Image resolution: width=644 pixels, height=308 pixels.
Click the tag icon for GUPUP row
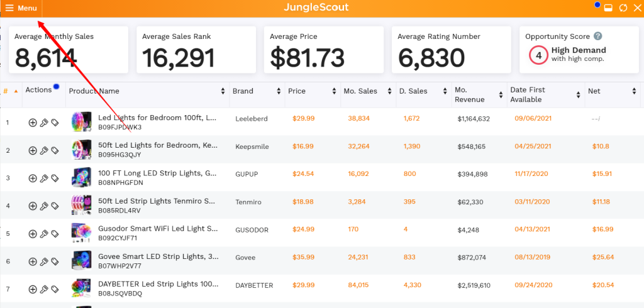click(x=55, y=178)
